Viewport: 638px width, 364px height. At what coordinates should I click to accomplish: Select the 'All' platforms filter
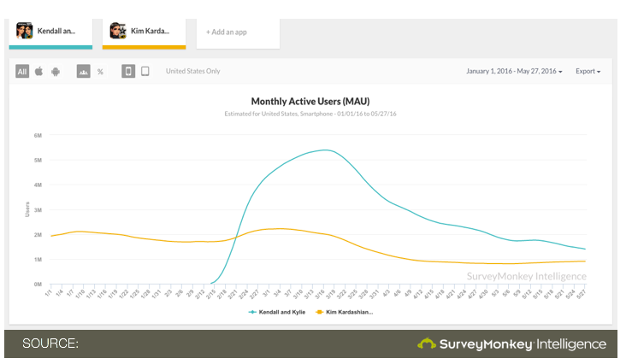pyautogui.click(x=22, y=72)
